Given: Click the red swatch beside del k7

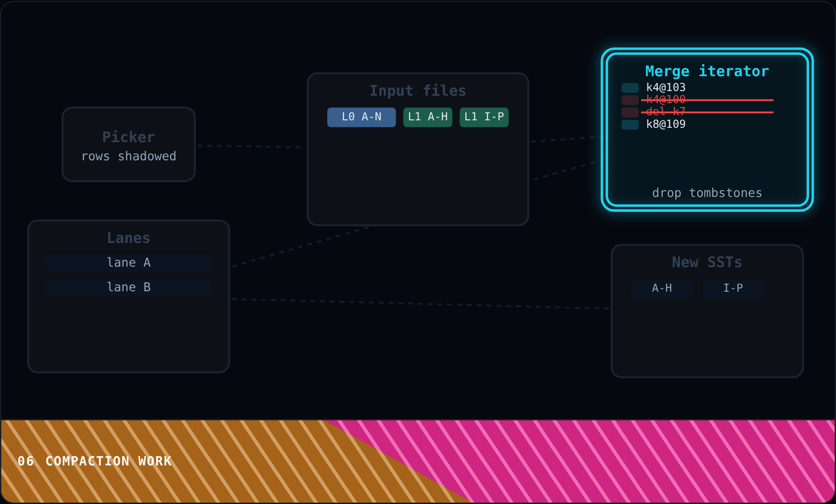Looking at the screenshot, I should pyautogui.click(x=630, y=112).
